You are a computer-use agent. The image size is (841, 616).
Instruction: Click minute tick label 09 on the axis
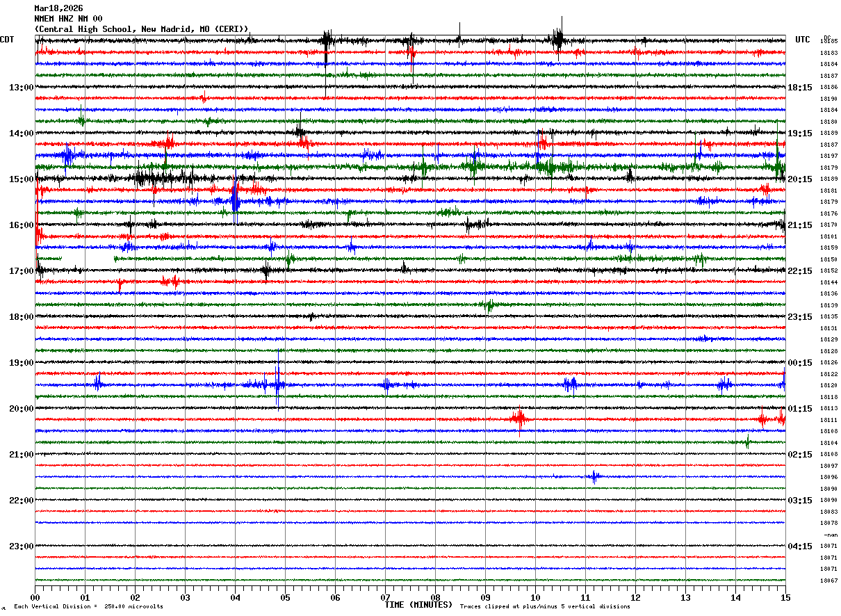point(485,597)
